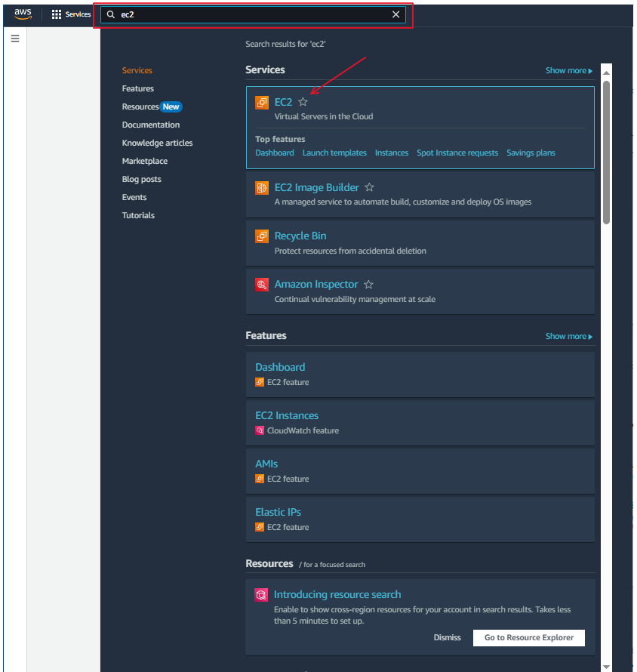The image size is (637, 672).
Task: Open Launch templates top feature
Action: (334, 153)
